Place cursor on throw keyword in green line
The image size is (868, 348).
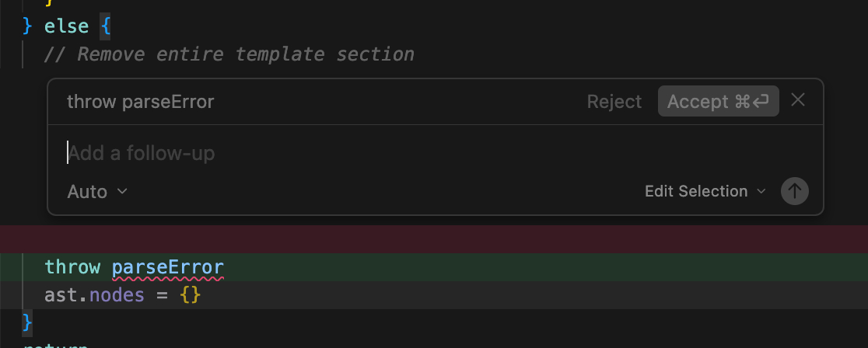(x=72, y=267)
